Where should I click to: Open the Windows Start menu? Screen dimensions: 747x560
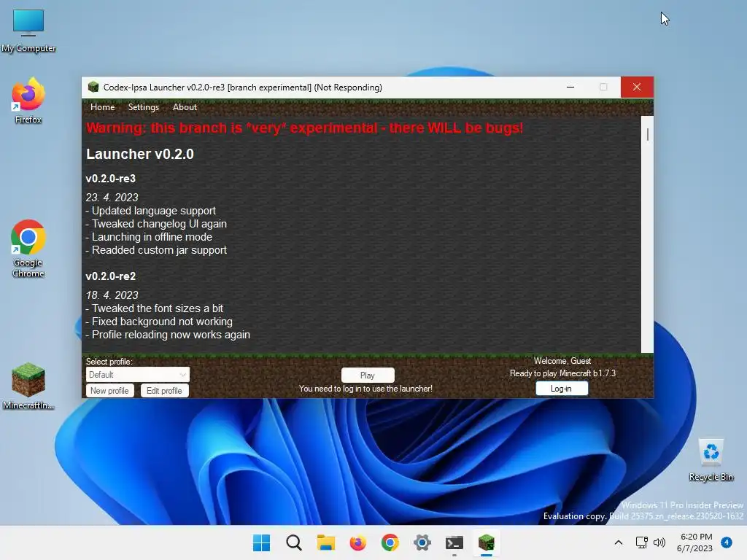[261, 542]
